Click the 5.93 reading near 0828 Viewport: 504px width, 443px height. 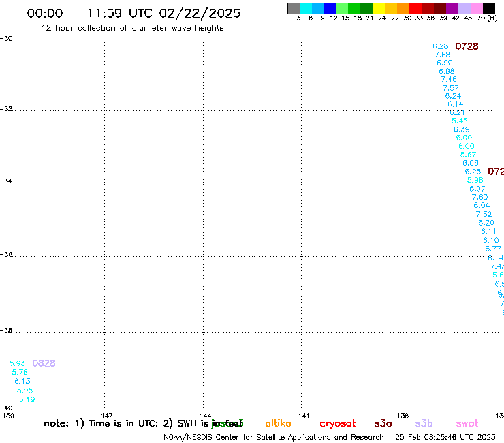coord(17,363)
